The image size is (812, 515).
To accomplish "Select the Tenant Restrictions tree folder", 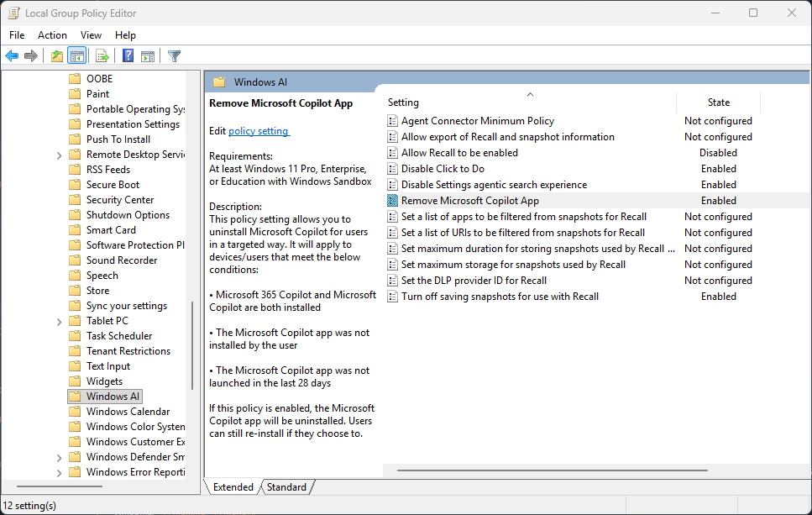I will click(x=128, y=351).
